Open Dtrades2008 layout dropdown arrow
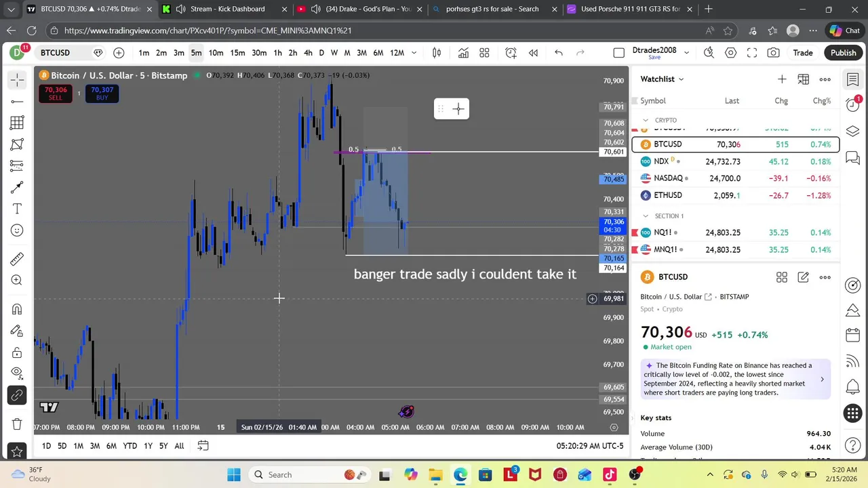The image size is (868, 488). [x=686, y=53]
